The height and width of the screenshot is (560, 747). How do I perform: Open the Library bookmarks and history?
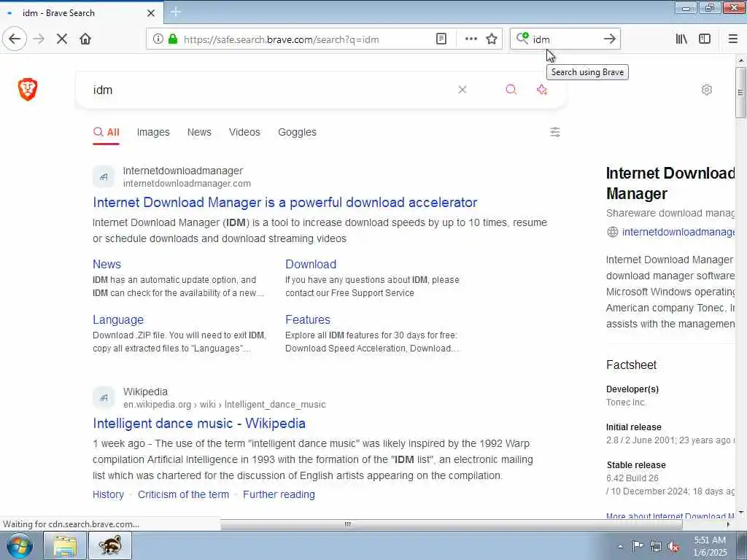pyautogui.click(x=681, y=39)
